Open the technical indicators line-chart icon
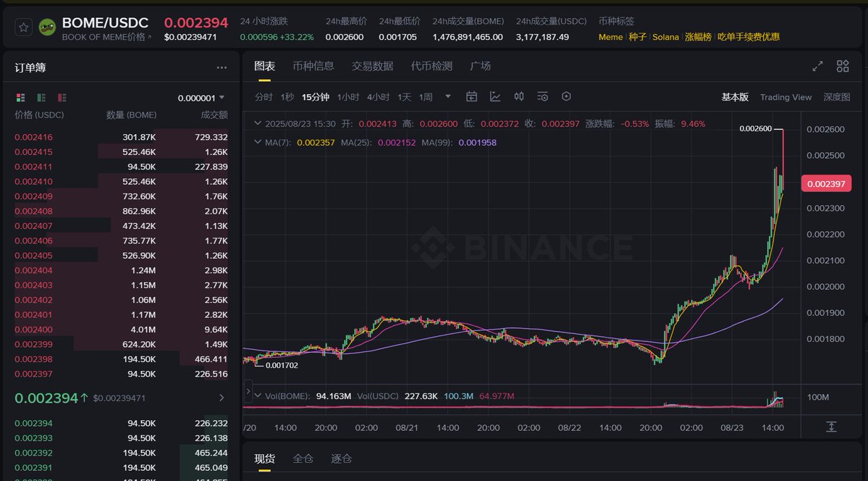Screen dimensions: 868x481 click(x=495, y=97)
